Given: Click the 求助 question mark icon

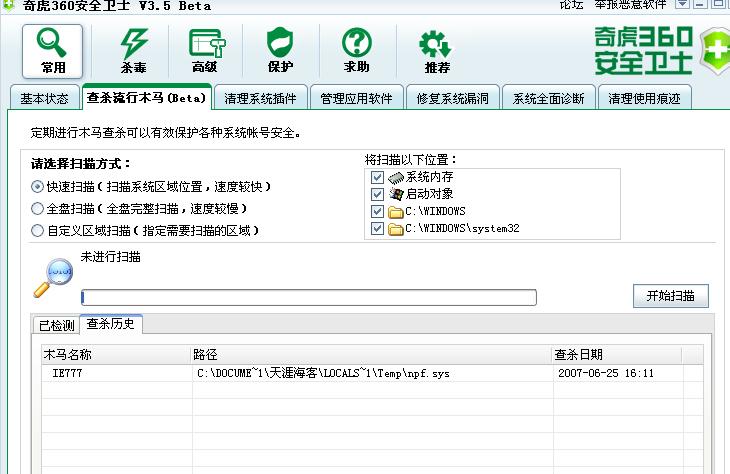Looking at the screenshot, I should click(357, 50).
